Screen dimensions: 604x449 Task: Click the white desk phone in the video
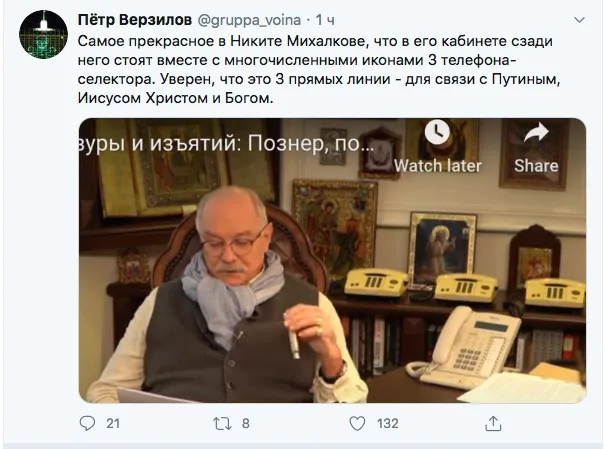tap(464, 348)
